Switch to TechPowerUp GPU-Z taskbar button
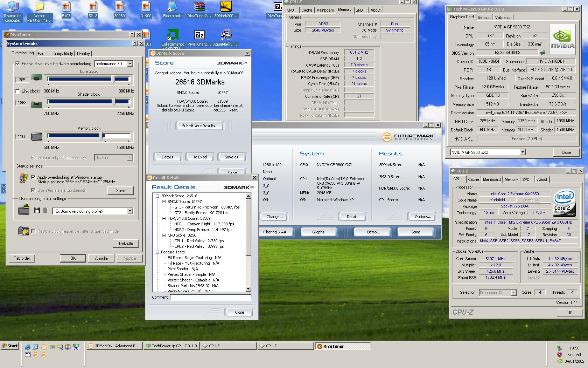Screen dimensions: 588x368 point(171,346)
